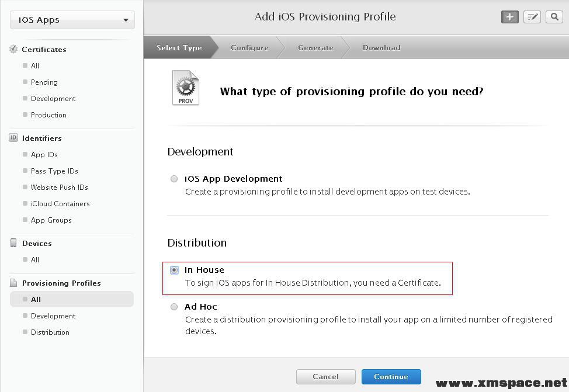Click the Identifiers ID icon

13,138
